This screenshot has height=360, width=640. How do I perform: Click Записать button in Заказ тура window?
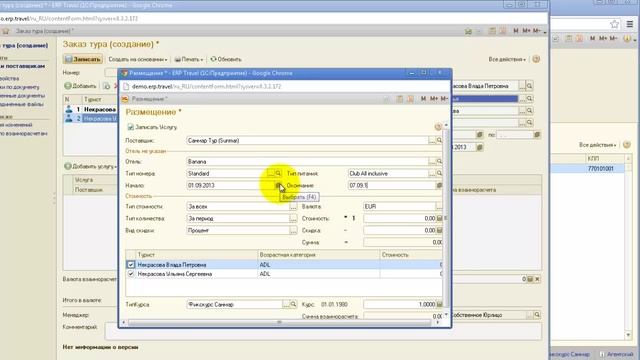click(x=83, y=59)
